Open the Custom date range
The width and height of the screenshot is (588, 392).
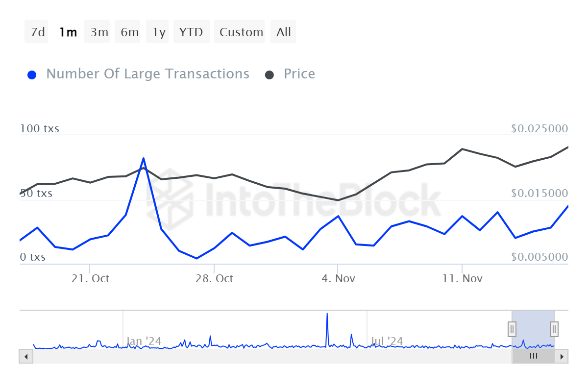241,32
